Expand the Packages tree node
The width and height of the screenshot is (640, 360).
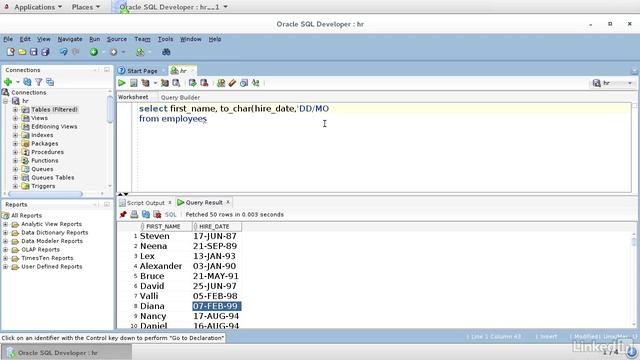click(15, 144)
